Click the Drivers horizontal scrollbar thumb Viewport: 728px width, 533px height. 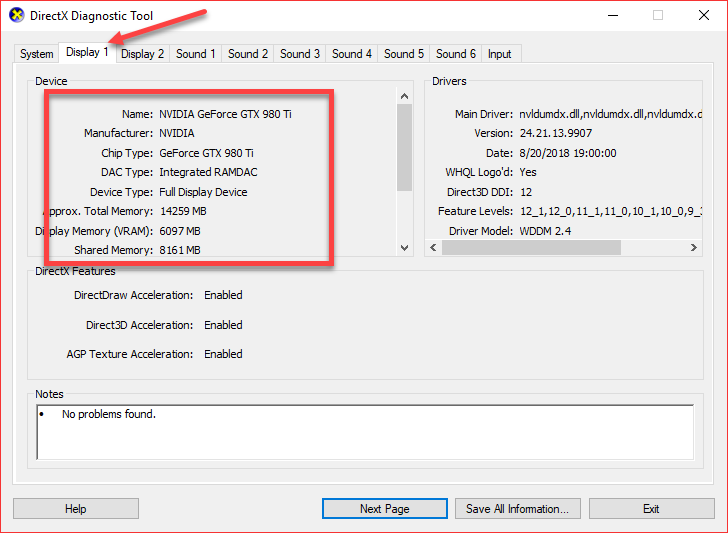(x=531, y=247)
